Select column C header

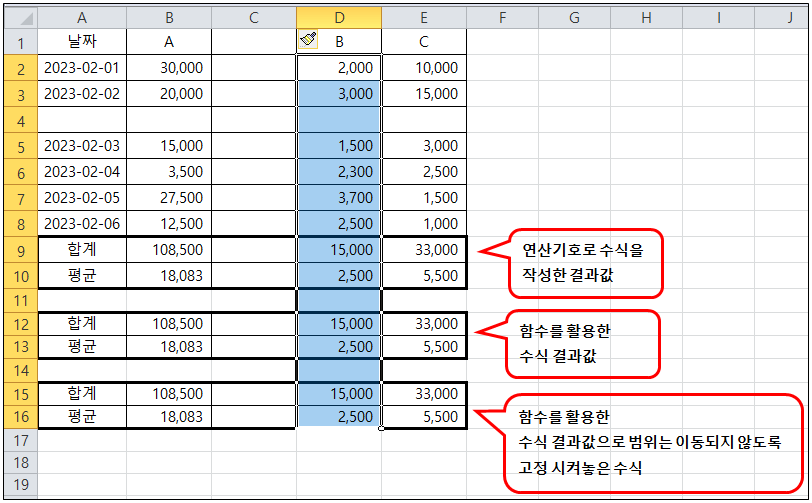pos(254,18)
